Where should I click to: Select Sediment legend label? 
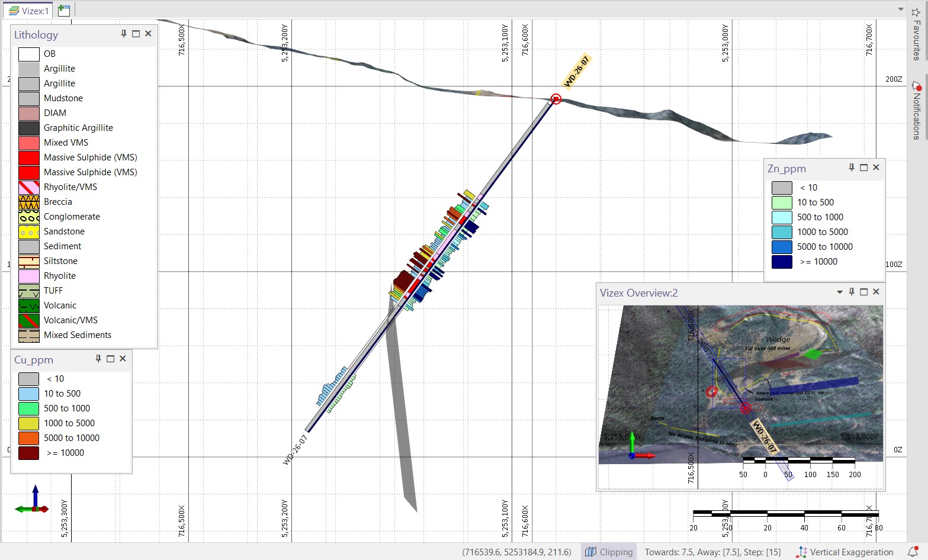pyautogui.click(x=63, y=246)
